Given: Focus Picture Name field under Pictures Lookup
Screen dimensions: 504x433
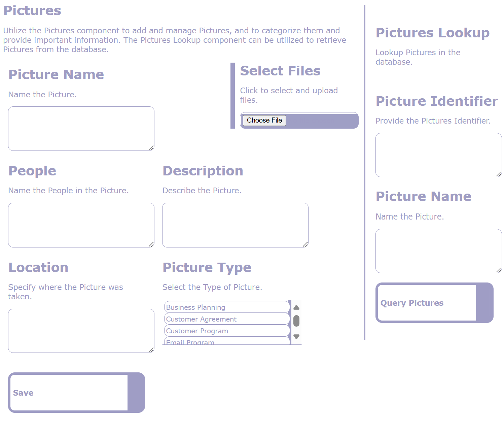Looking at the screenshot, I should 438,251.
